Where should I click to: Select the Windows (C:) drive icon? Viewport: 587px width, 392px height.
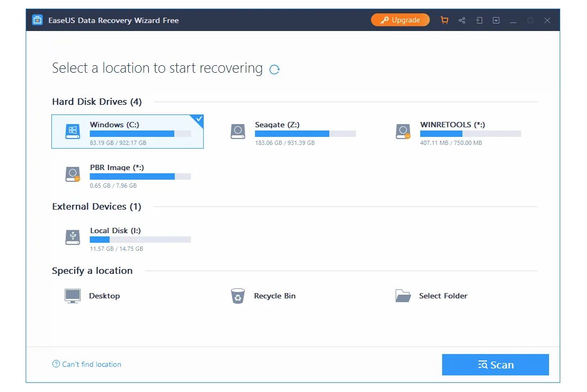73,132
